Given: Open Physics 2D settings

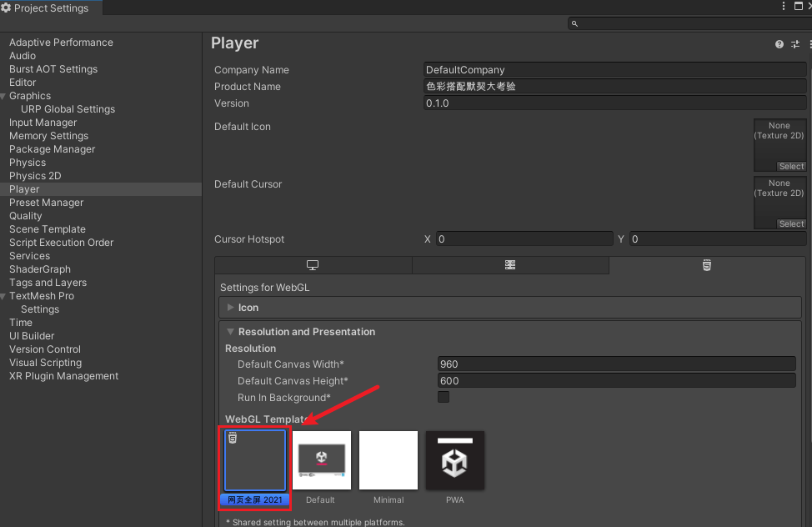Looking at the screenshot, I should coord(35,176).
